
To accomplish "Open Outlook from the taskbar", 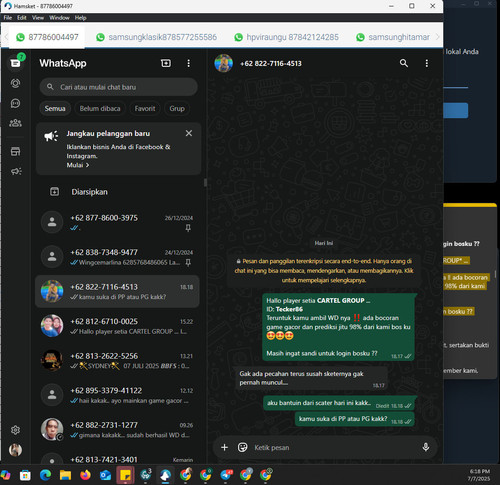I will coord(105,475).
